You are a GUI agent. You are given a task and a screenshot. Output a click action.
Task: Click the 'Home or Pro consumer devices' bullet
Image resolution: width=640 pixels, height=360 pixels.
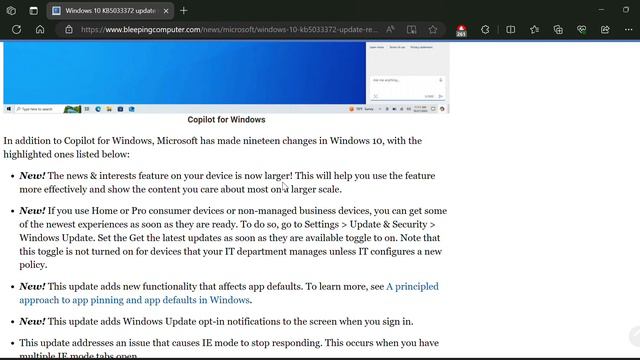(x=233, y=238)
